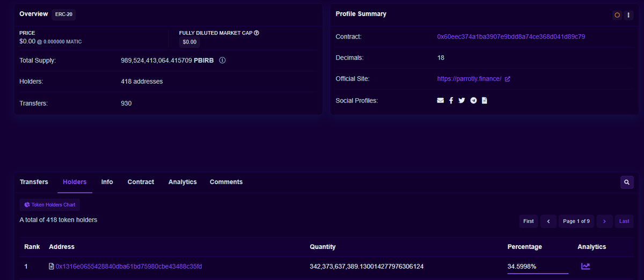This screenshot has width=644, height=280.
Task: Click the ERC-20 badge in Overview
Action: (63, 14)
